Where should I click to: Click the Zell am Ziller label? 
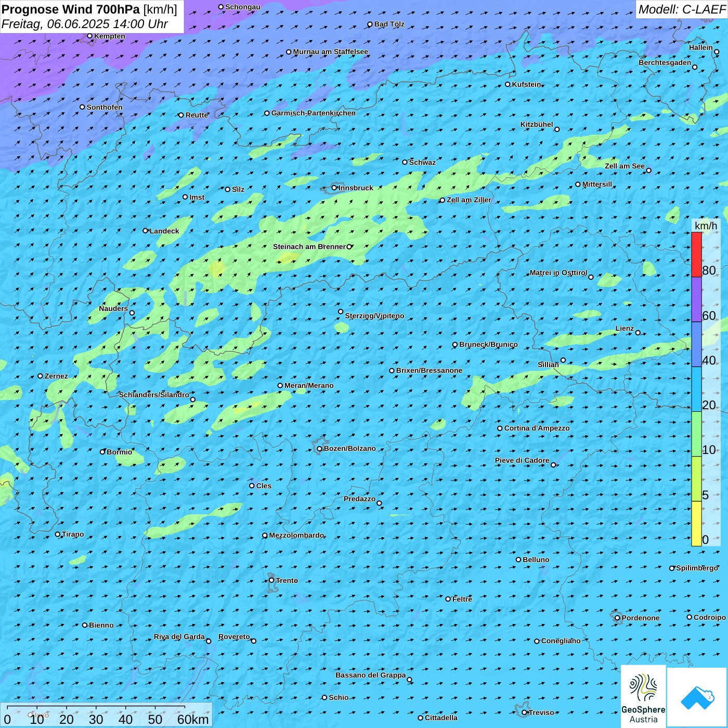(469, 200)
